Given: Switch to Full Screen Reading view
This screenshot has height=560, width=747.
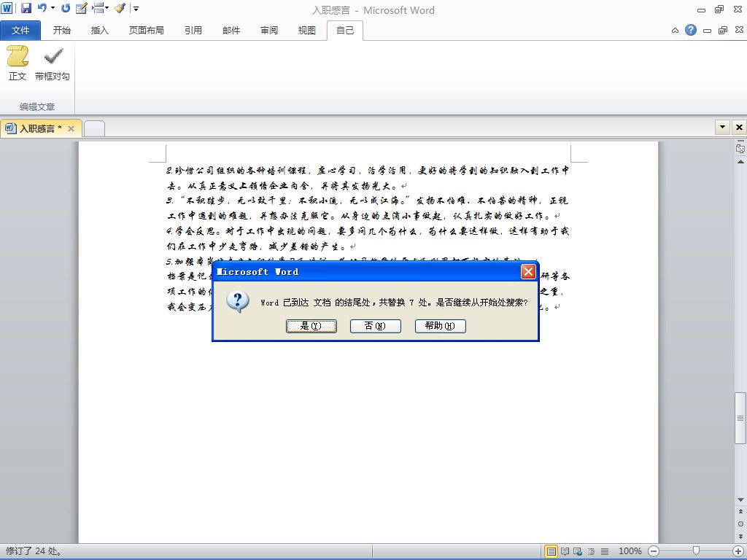Looking at the screenshot, I should [565, 551].
